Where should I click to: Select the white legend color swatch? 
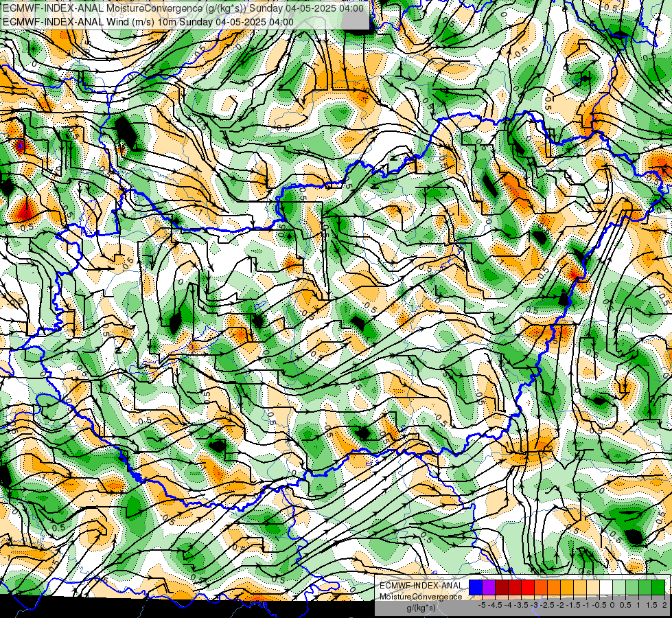(606, 588)
